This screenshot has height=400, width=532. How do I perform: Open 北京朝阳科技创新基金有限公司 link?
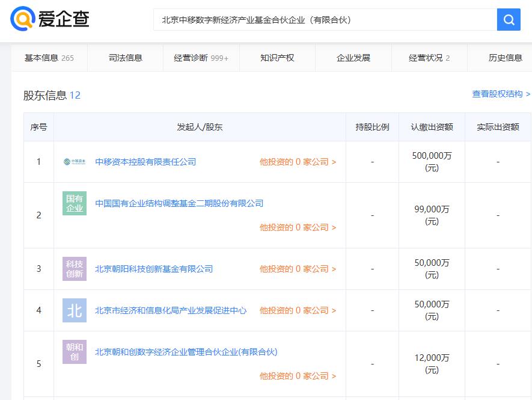pyautogui.click(x=154, y=269)
